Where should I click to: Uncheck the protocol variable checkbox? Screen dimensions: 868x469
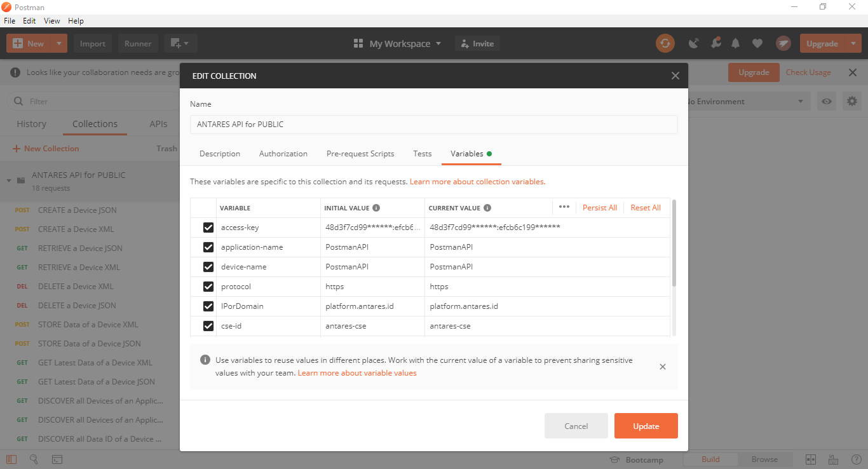(x=208, y=287)
